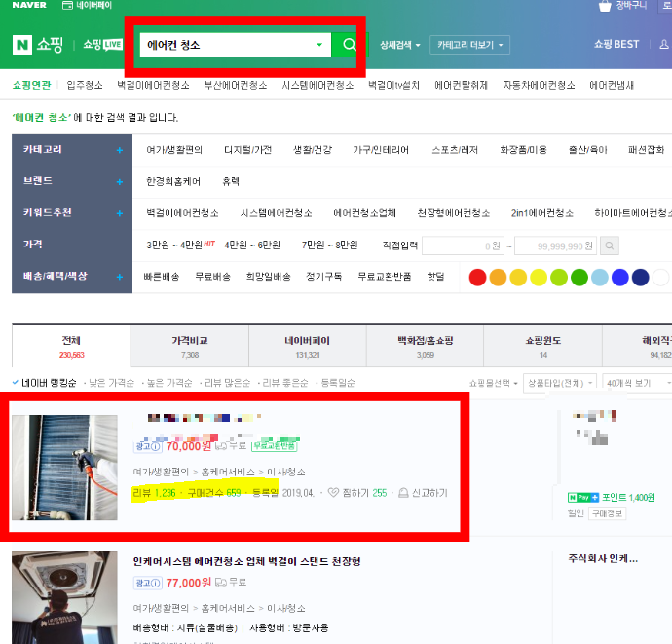
Task: Expand 배송/혜택/색상 plus icon
Action: (120, 277)
